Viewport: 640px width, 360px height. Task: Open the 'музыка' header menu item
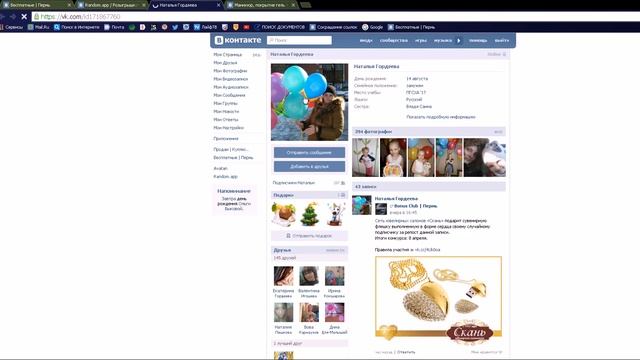click(x=443, y=40)
